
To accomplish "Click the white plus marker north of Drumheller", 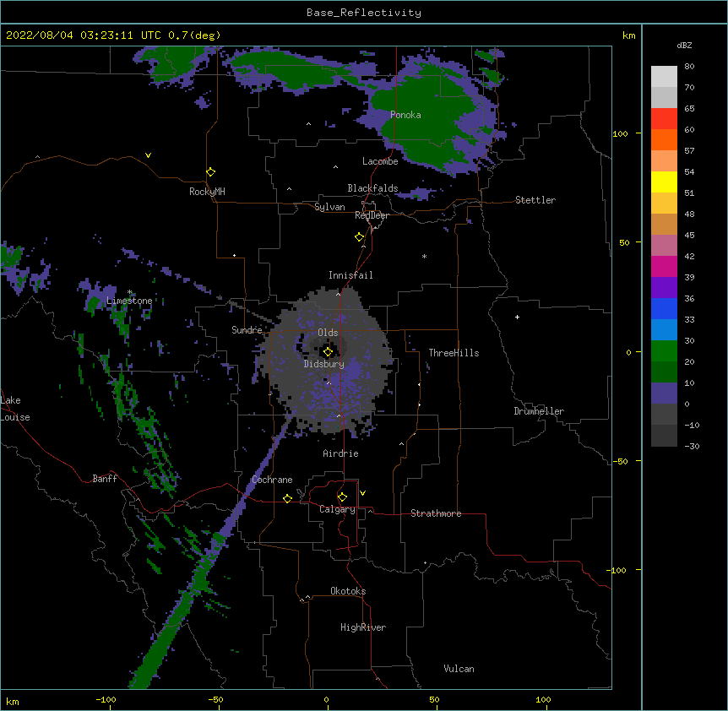I will 517,317.
